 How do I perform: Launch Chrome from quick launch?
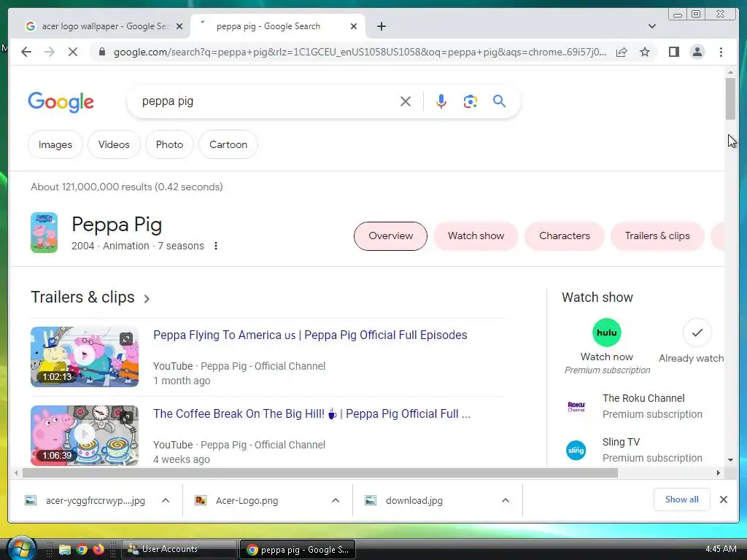82,549
